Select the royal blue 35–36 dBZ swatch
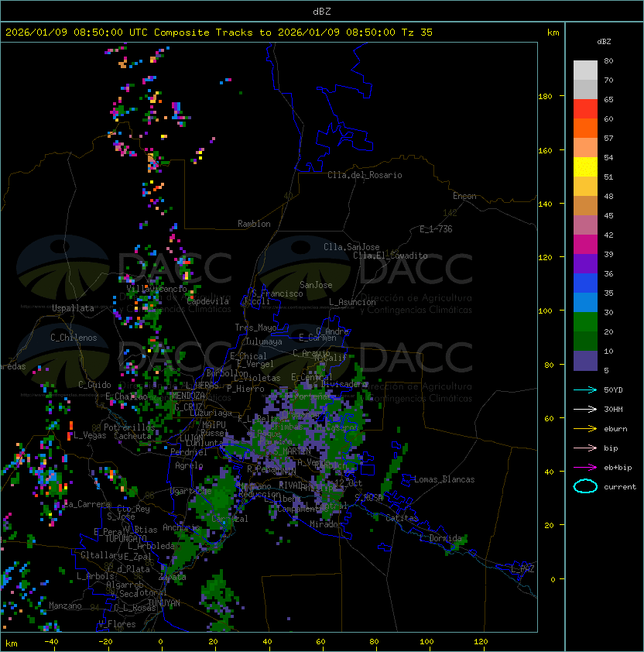The width and height of the screenshot is (644, 652). pyautogui.click(x=585, y=283)
